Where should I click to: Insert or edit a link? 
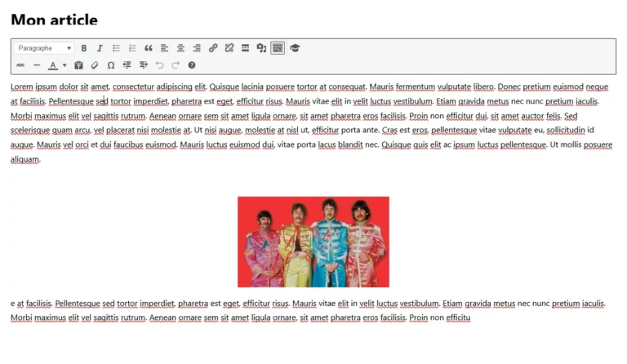coord(213,48)
